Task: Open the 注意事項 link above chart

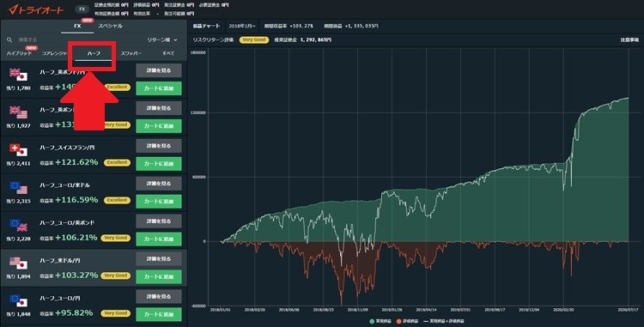Action: [x=629, y=39]
